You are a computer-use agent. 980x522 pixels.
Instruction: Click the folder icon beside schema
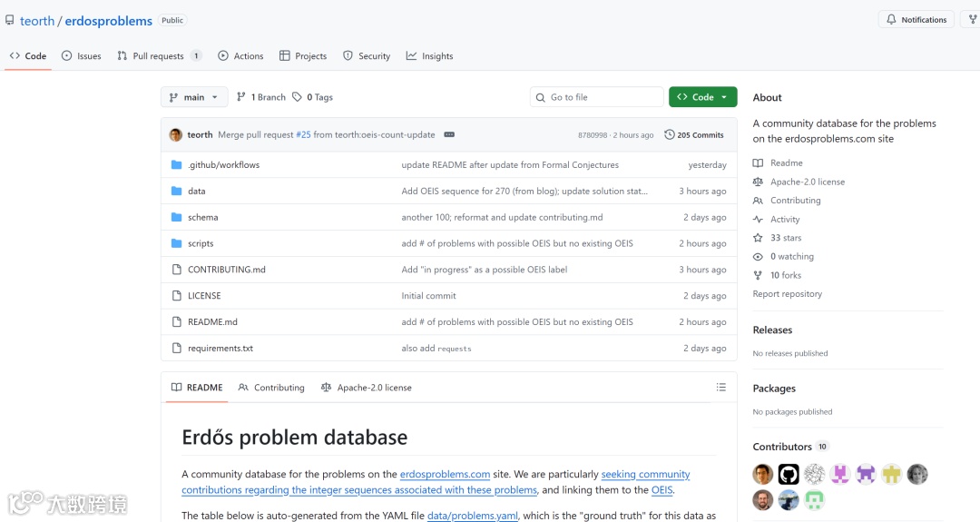176,217
